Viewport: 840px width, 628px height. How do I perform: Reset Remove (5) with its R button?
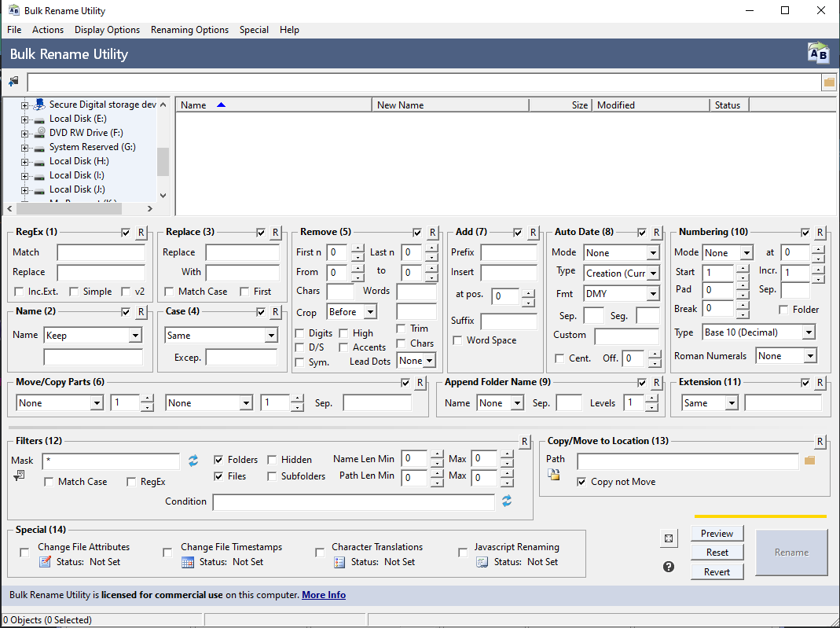tap(432, 233)
